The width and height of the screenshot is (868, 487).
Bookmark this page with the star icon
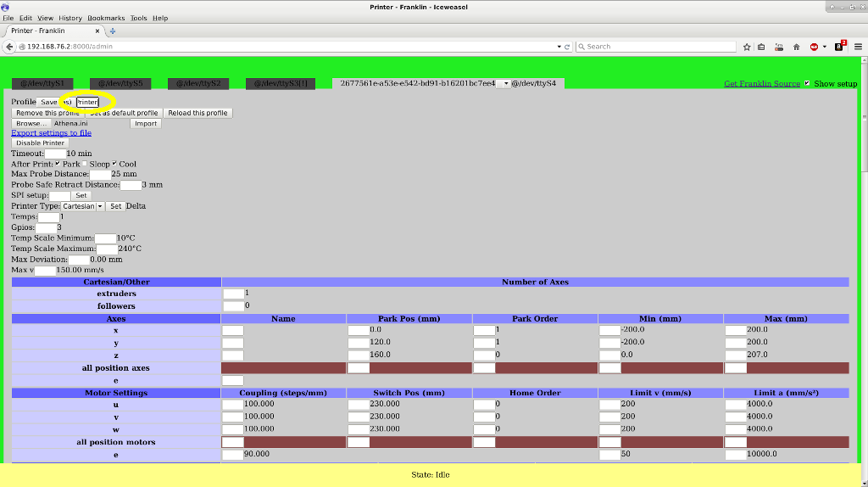coord(747,47)
